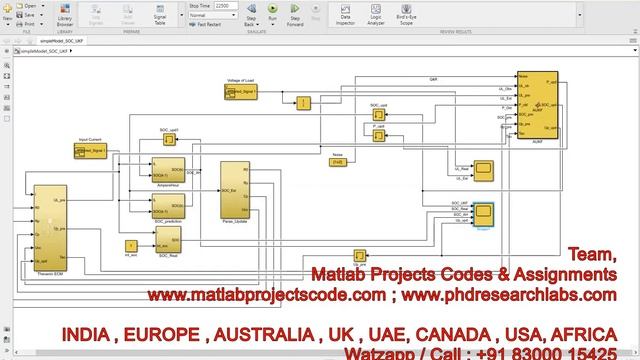Viewport: 640px width, 360px height.
Task: Expand the New button dropdown arrow
Action: click(x=7, y=25)
